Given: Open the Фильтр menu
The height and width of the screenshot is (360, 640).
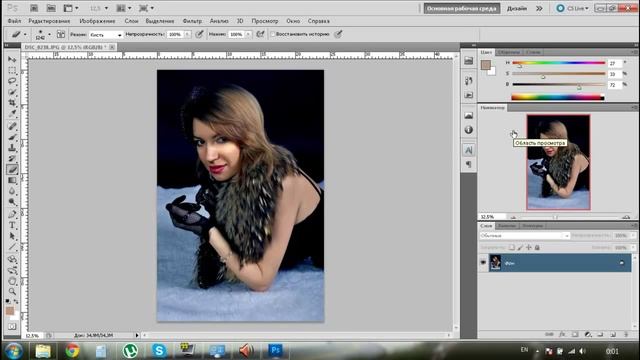Looking at the screenshot, I should click(x=192, y=21).
